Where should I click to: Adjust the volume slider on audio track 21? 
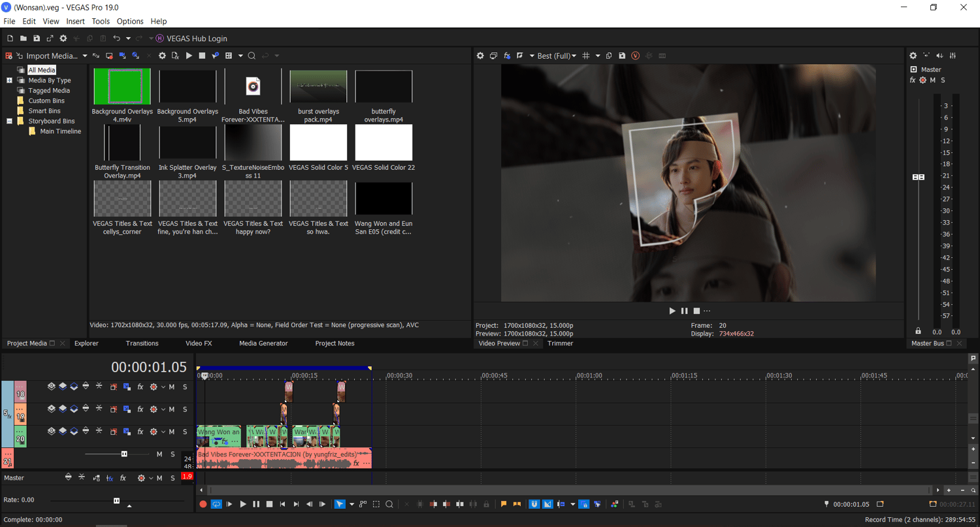tap(124, 454)
